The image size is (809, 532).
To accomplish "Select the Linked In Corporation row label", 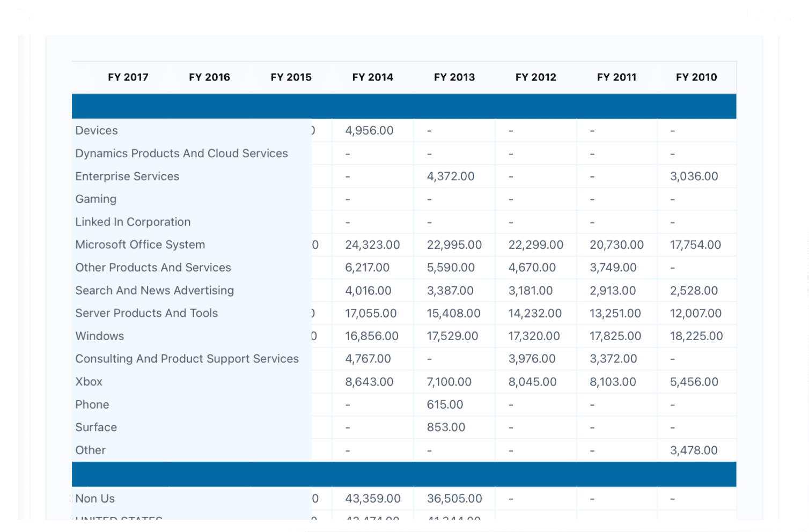I will (133, 222).
